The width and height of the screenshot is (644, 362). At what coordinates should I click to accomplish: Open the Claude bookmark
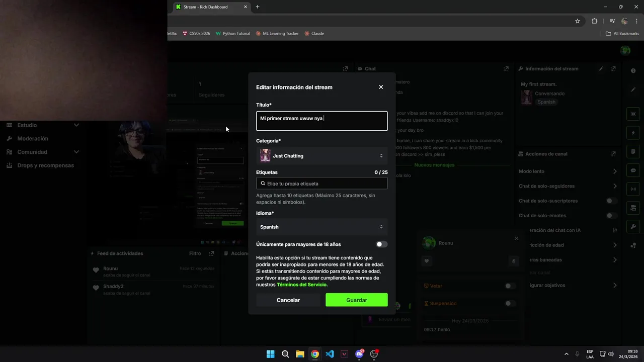click(x=314, y=34)
